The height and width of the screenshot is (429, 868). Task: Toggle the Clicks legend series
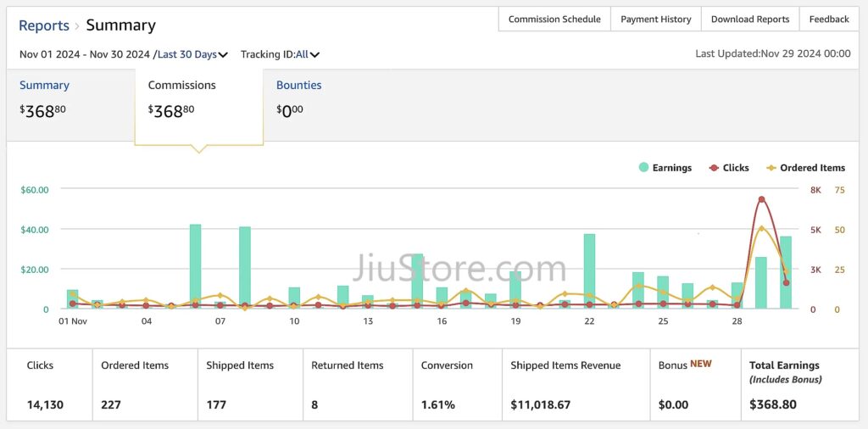pyautogui.click(x=729, y=168)
